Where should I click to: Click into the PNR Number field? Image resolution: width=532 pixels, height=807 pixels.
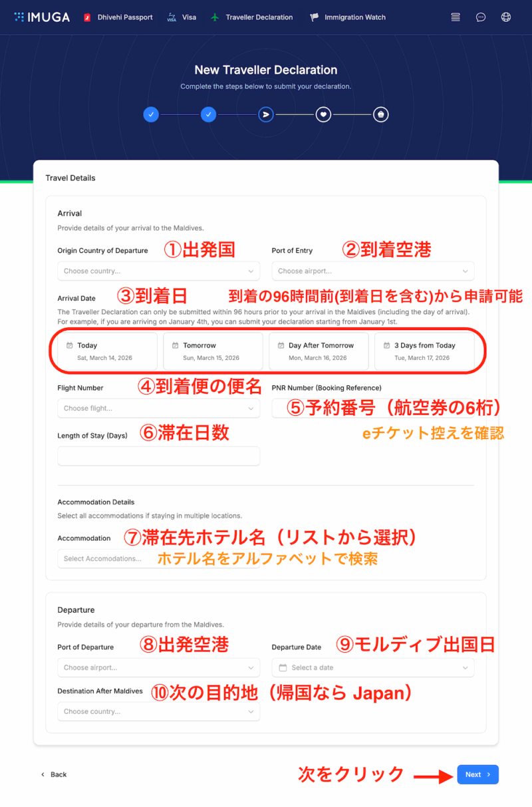372,408
